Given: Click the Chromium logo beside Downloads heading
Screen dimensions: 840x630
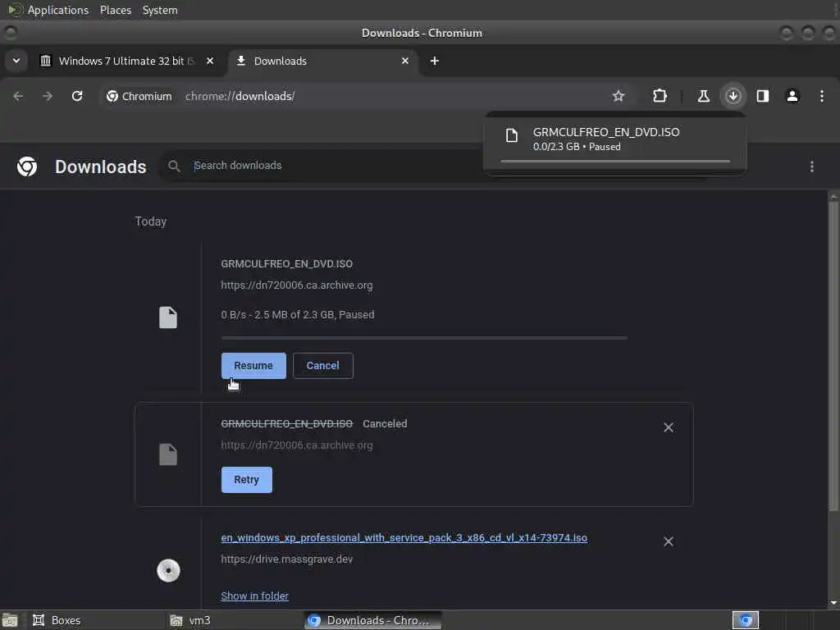Looking at the screenshot, I should pos(27,167).
